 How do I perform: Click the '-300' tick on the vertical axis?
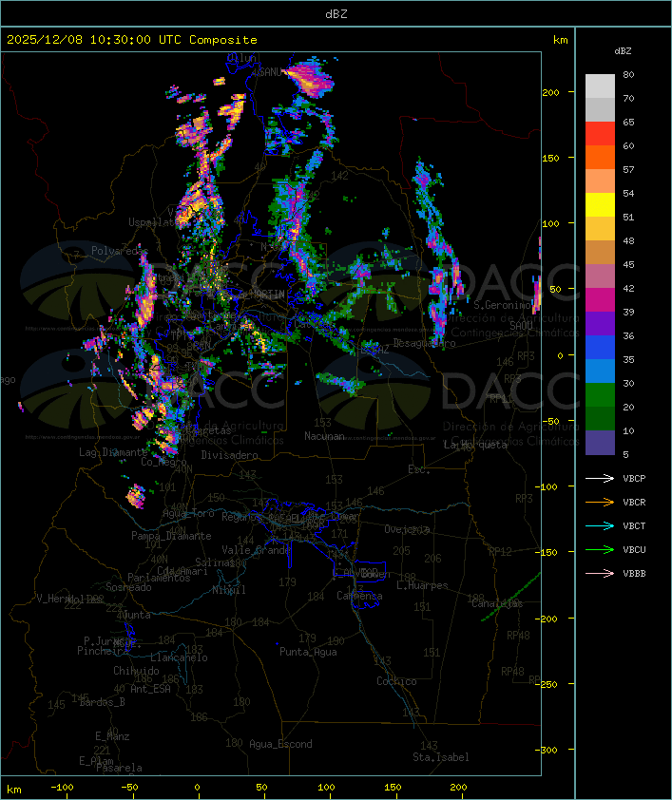[548, 750]
